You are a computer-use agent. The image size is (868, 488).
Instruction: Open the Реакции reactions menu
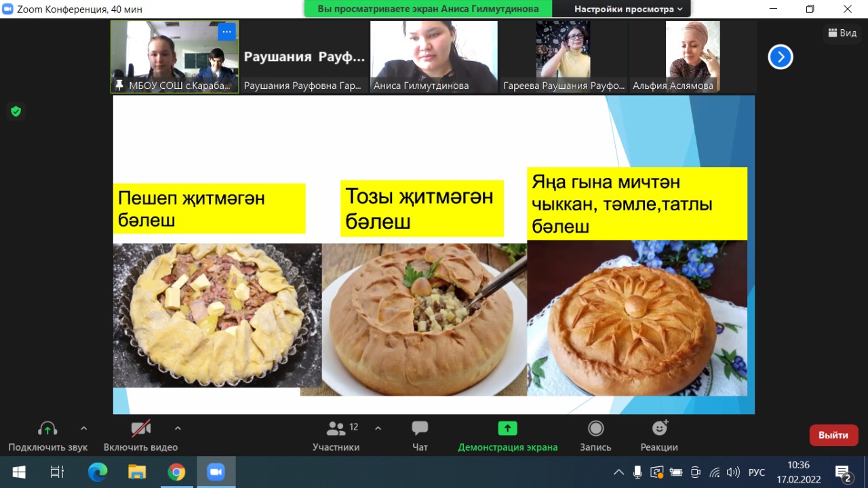click(x=659, y=436)
